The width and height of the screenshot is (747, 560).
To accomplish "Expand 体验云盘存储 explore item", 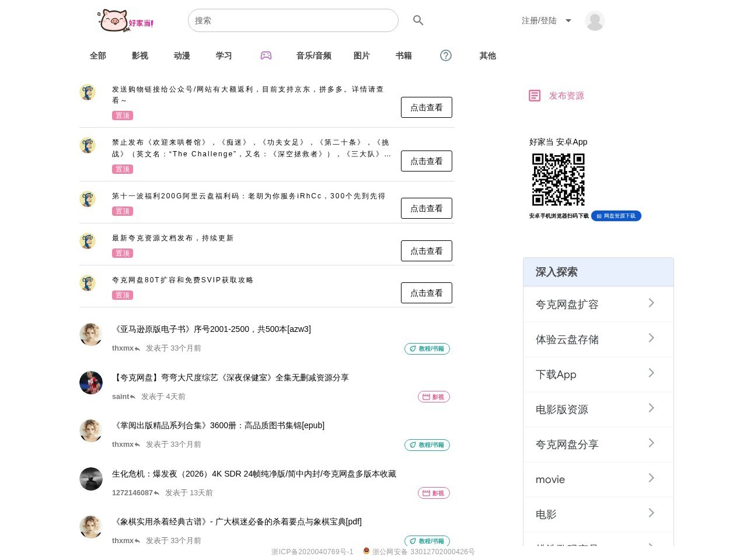I will [598, 339].
